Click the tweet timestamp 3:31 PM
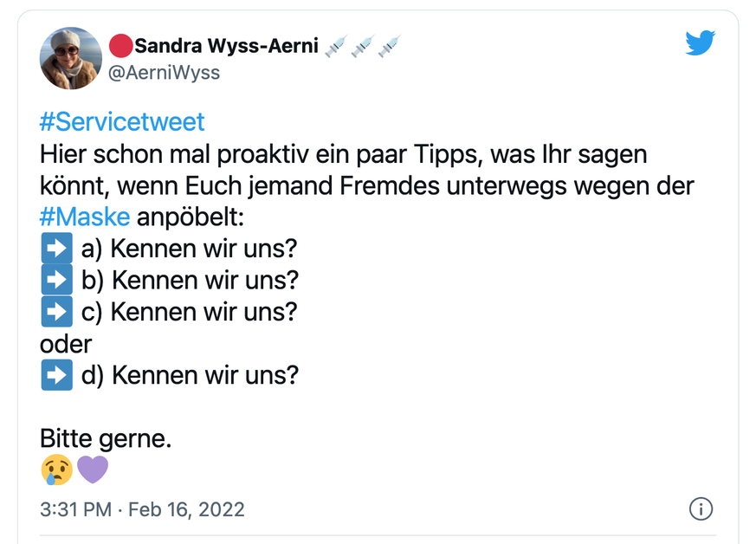Screen dimensions: 756x544 75,509
